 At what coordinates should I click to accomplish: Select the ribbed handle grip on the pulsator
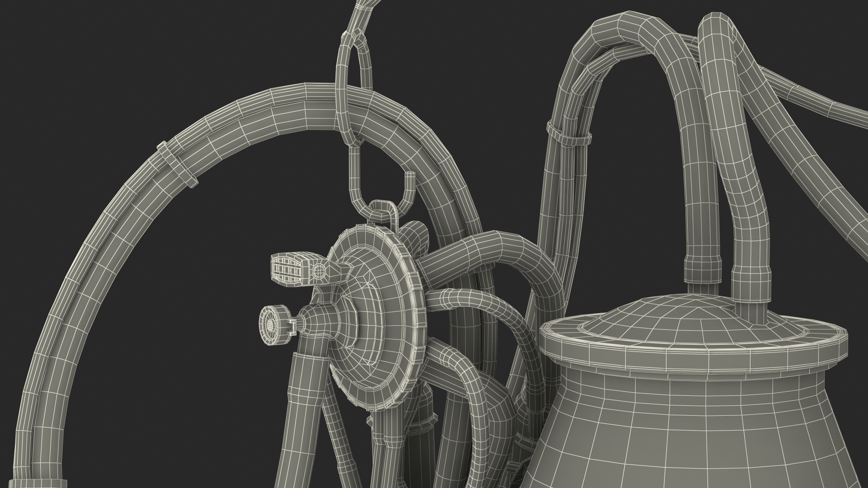click(290, 270)
